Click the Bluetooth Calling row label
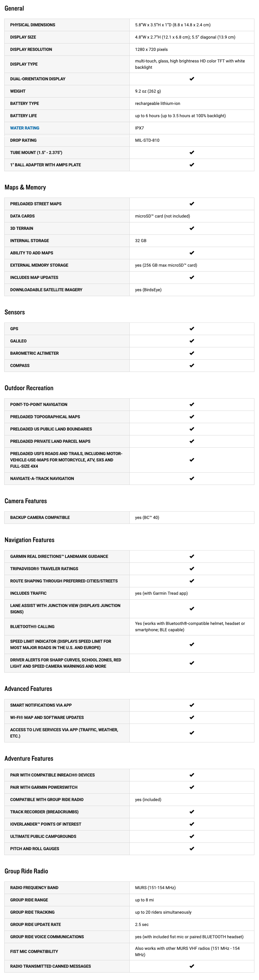 point(32,627)
